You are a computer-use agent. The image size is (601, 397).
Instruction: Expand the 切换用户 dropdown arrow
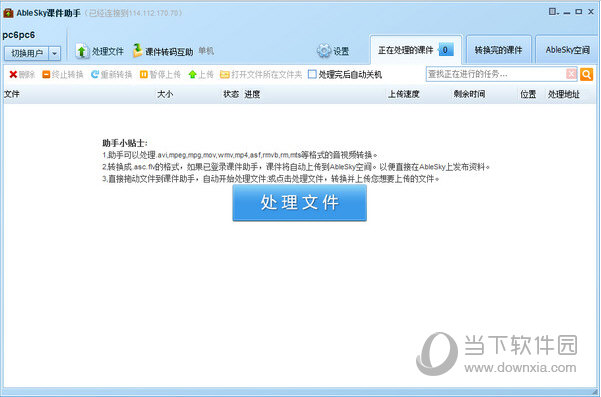(55, 53)
